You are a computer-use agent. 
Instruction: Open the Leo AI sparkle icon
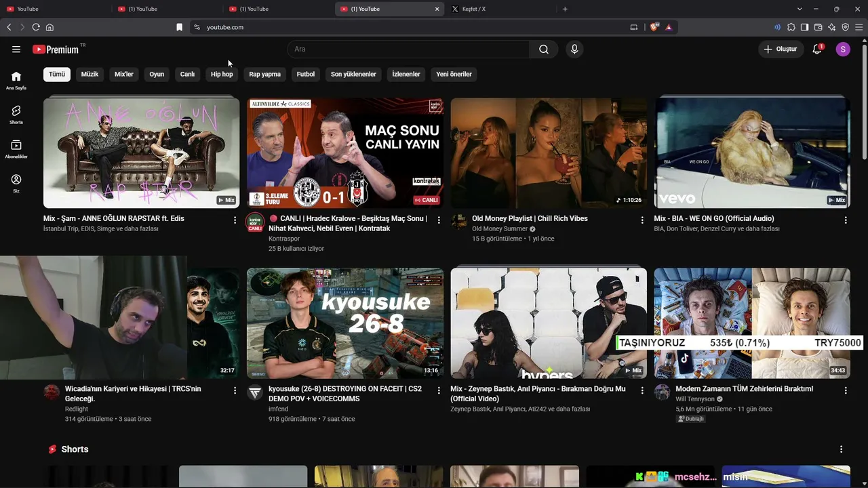click(x=832, y=27)
